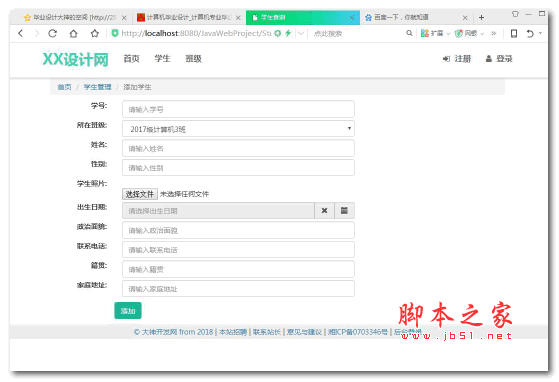Open the Class menu item in navbar

coord(193,58)
